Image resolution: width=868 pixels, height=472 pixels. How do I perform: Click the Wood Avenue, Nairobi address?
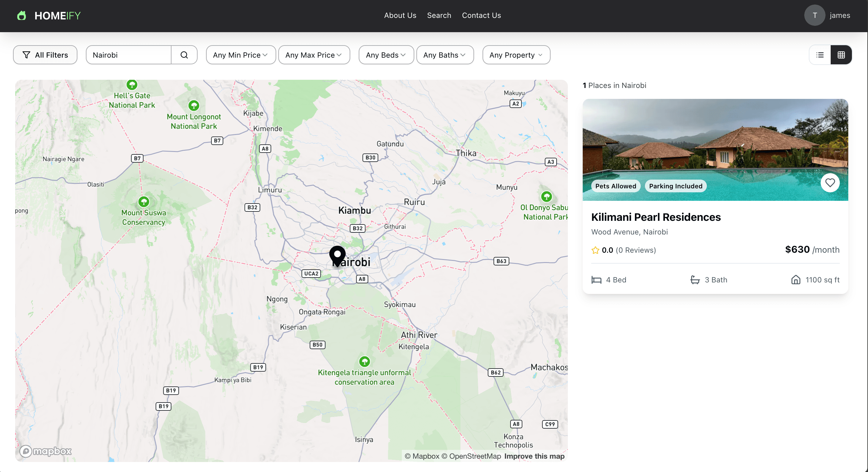click(x=629, y=232)
